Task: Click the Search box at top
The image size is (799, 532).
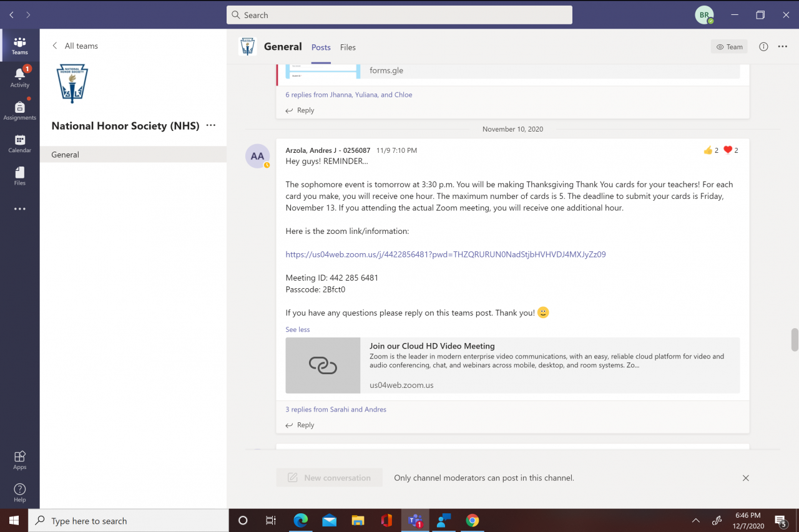Action: [x=399, y=15]
